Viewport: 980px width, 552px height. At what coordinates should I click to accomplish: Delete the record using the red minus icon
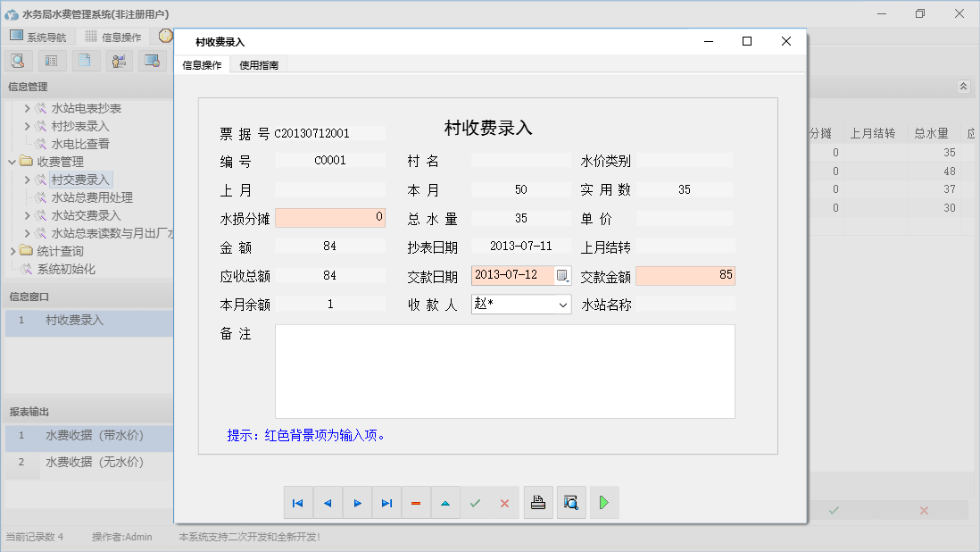tap(416, 502)
